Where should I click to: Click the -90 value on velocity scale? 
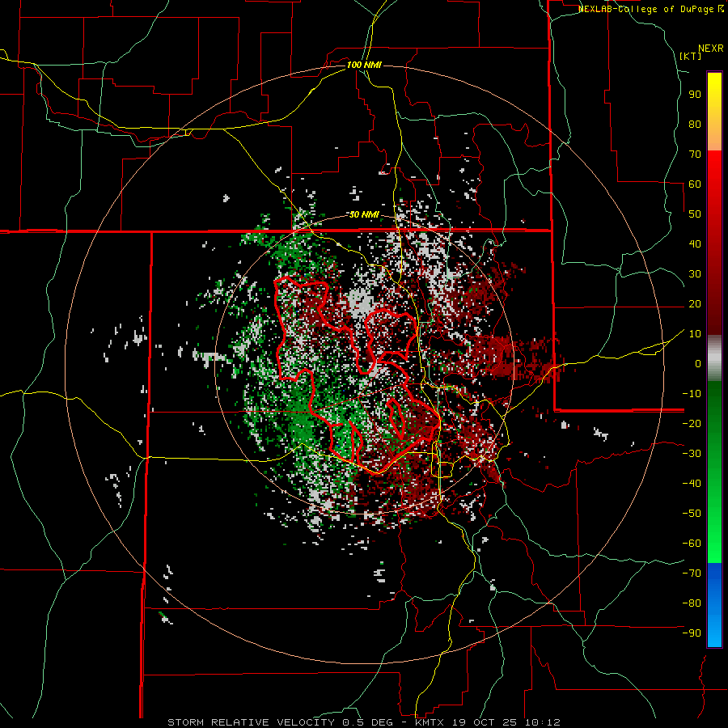692,633
